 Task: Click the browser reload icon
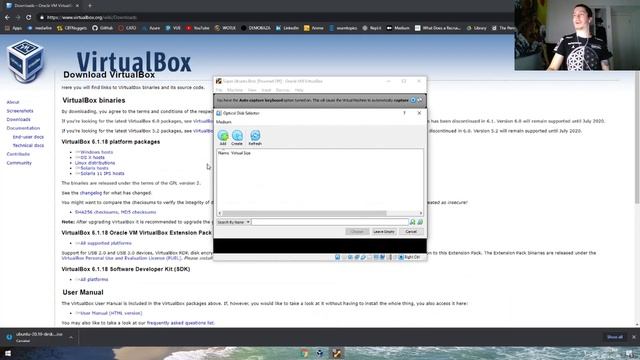coord(29,18)
